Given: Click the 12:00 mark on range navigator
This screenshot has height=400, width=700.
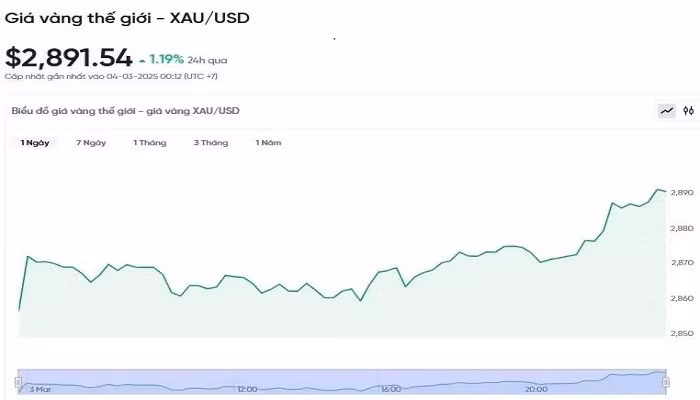Looking at the screenshot, I should tap(247, 388).
